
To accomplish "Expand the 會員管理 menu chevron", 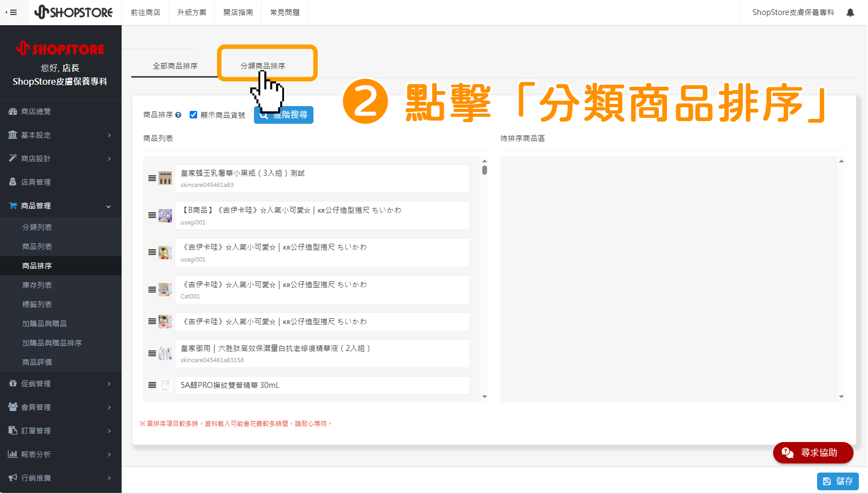I will (109, 407).
